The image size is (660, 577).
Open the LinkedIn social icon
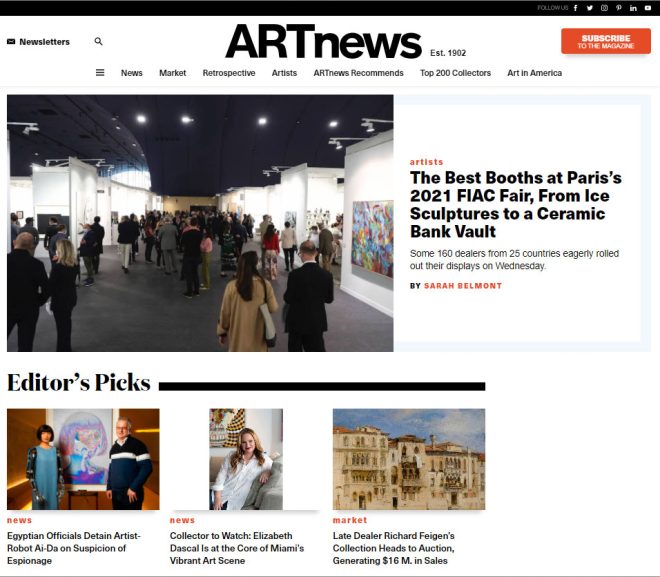[x=633, y=8]
